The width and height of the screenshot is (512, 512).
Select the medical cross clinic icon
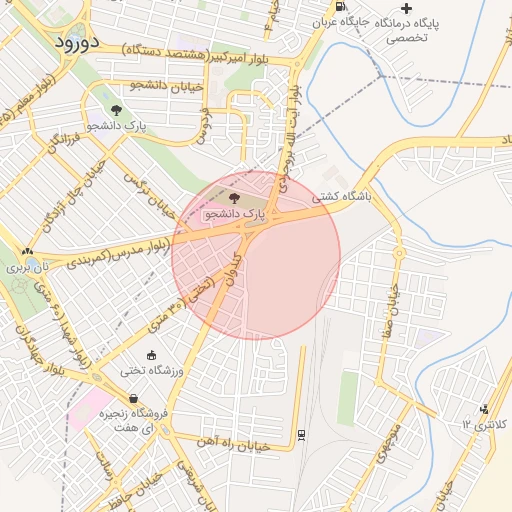406,9
